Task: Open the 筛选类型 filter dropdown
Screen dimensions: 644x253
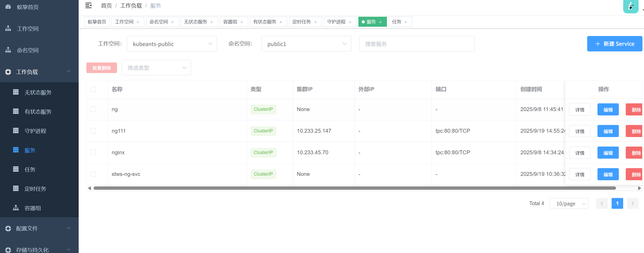Action: 156,68
